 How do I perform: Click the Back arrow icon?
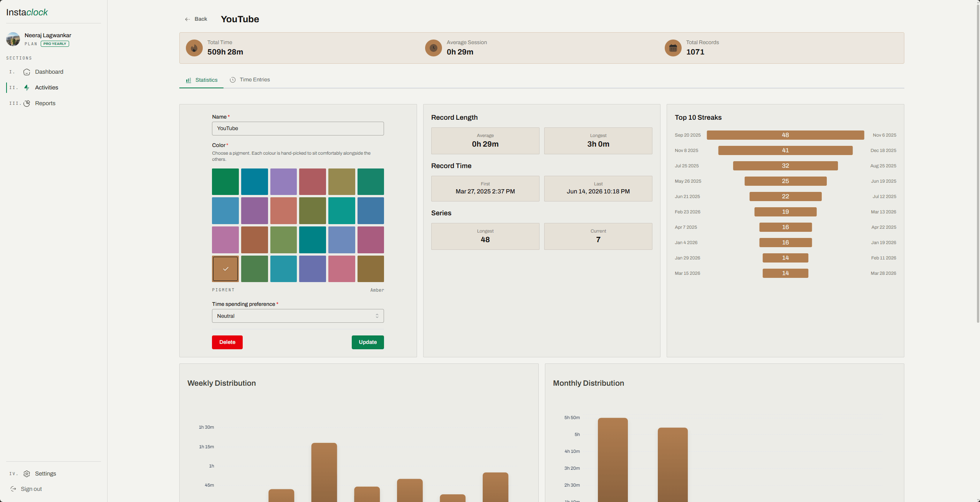(x=187, y=19)
